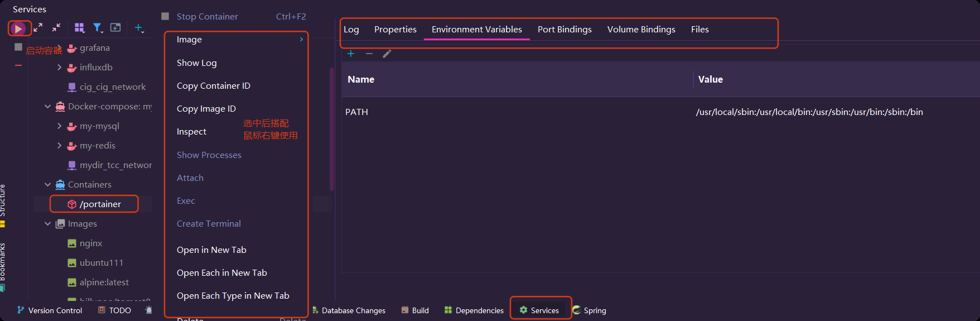
Task: Click the alpine:latest image icon
Action: [x=72, y=282]
